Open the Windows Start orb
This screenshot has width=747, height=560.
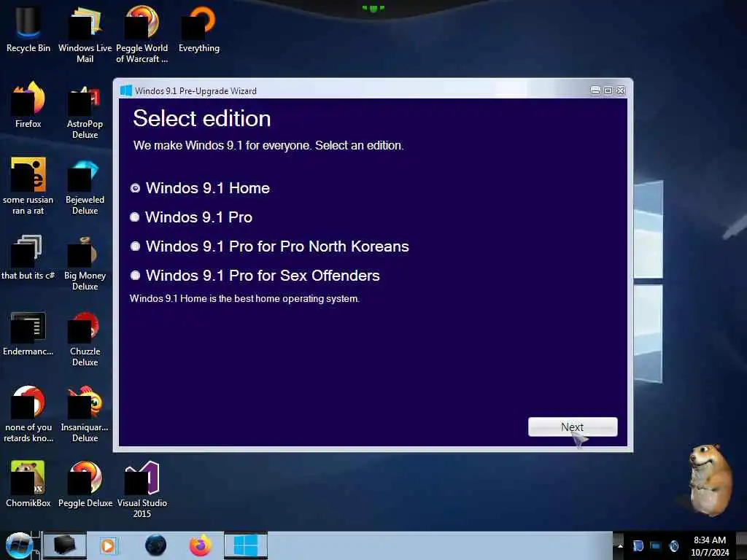pos(19,545)
